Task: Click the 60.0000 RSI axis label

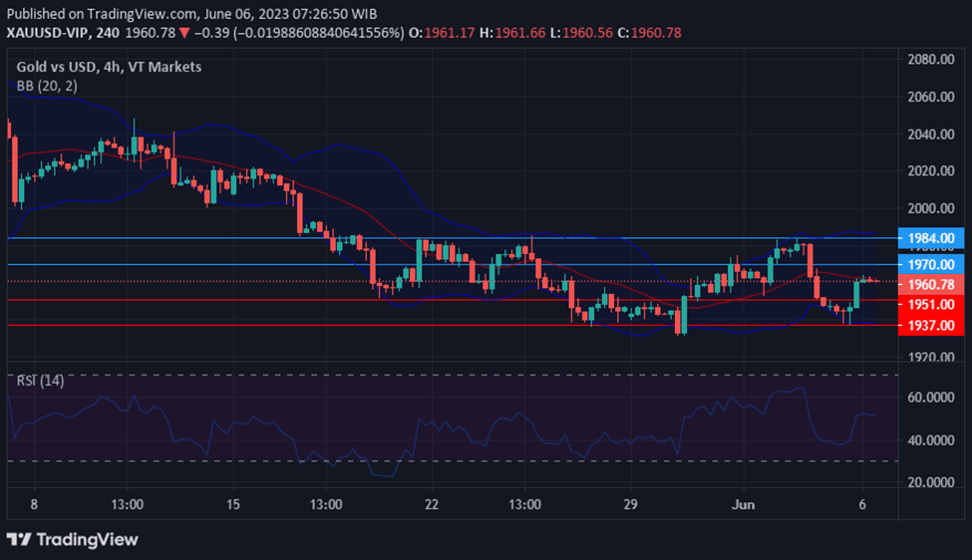Action: pos(930,397)
